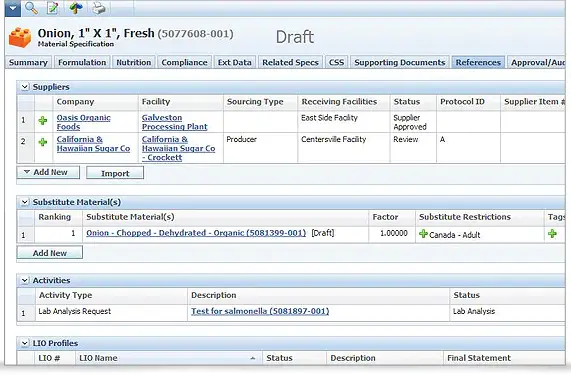The image size is (571, 375).
Task: Open Galveston Processing Plant facility link
Action: 174,122
